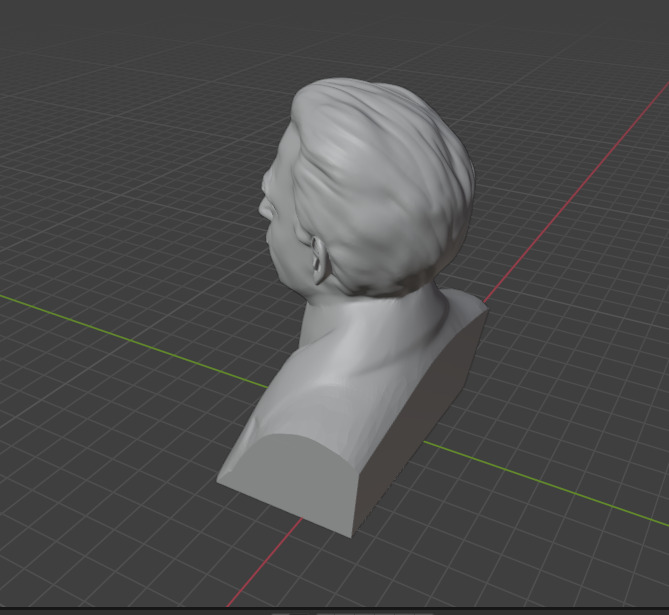Click the nose of the sculpted head
This screenshot has height=615, width=669.
(265, 208)
